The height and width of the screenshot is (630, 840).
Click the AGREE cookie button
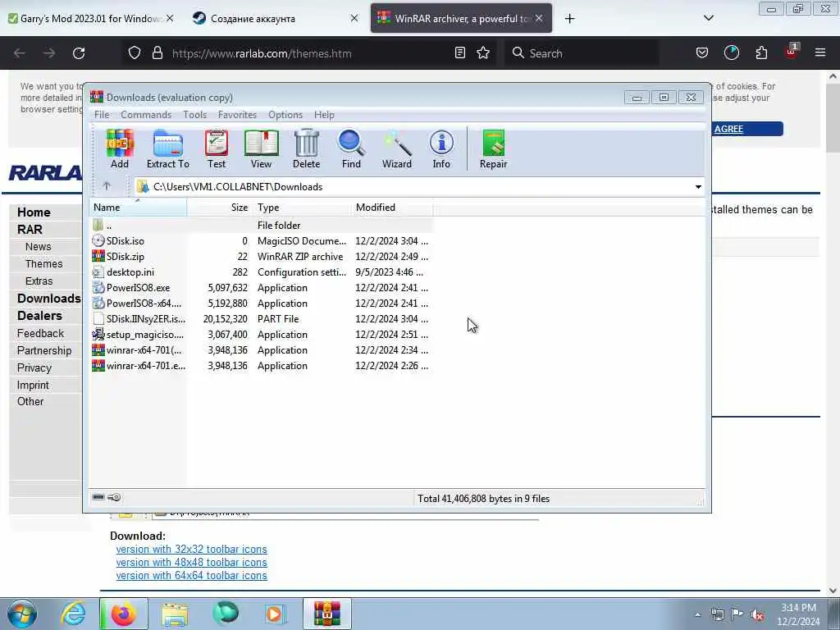point(748,129)
